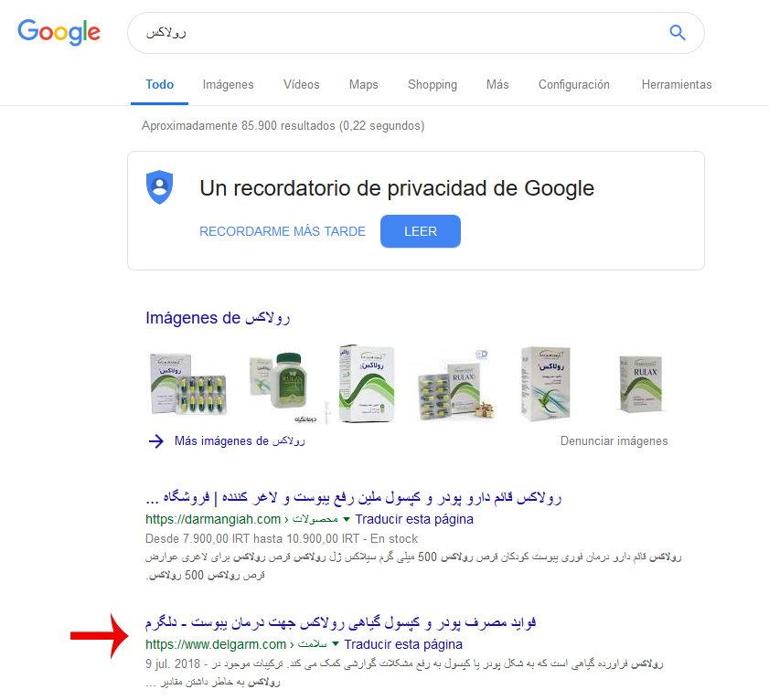The width and height of the screenshot is (769, 700).
Task: Click the privacy shield icon
Action: pyautogui.click(x=159, y=187)
